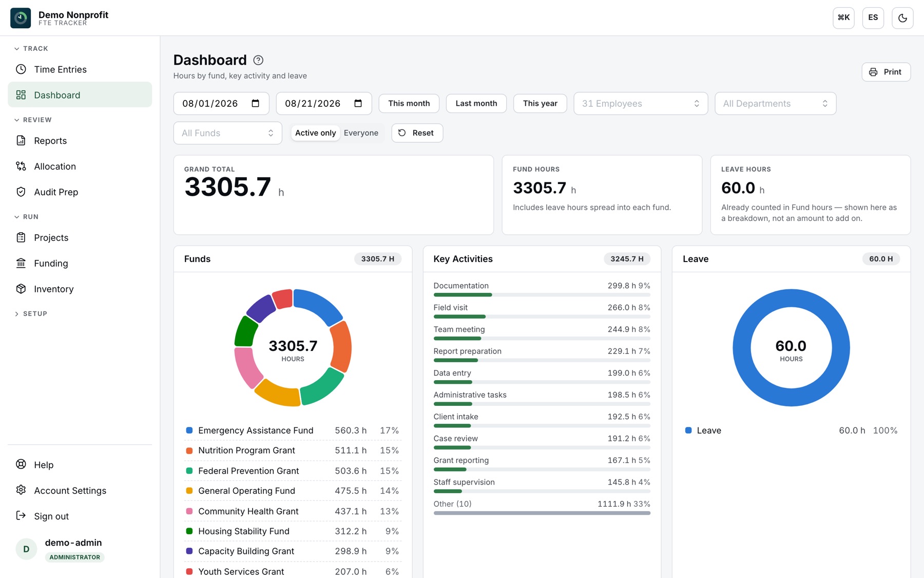The height and width of the screenshot is (578, 924).
Task: Click General Operating Fund yellow swatch
Action: click(189, 491)
